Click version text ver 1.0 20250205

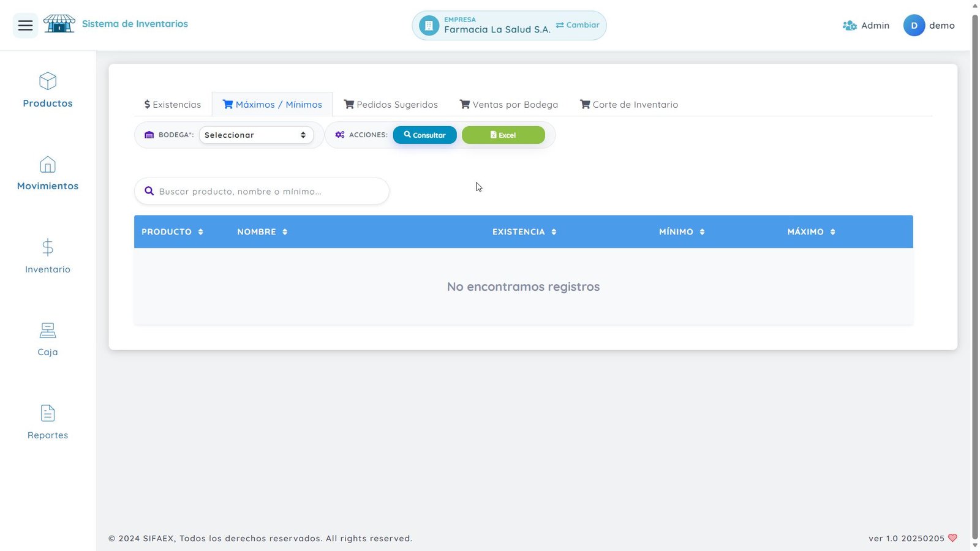(906, 539)
